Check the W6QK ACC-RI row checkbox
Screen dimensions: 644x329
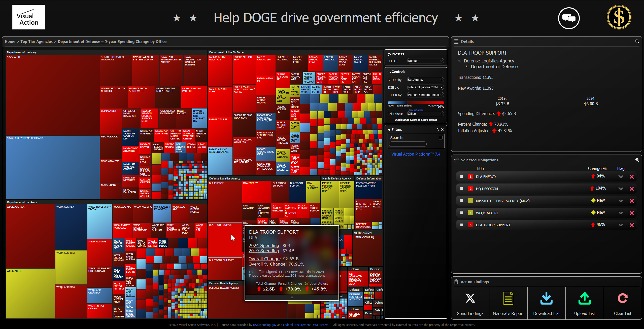462,213
